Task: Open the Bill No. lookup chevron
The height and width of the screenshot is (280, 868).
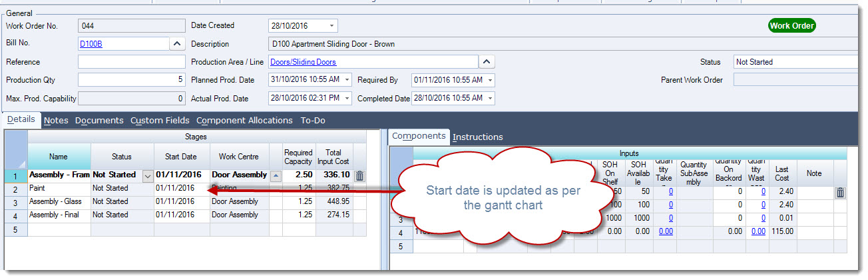Action: (x=176, y=44)
